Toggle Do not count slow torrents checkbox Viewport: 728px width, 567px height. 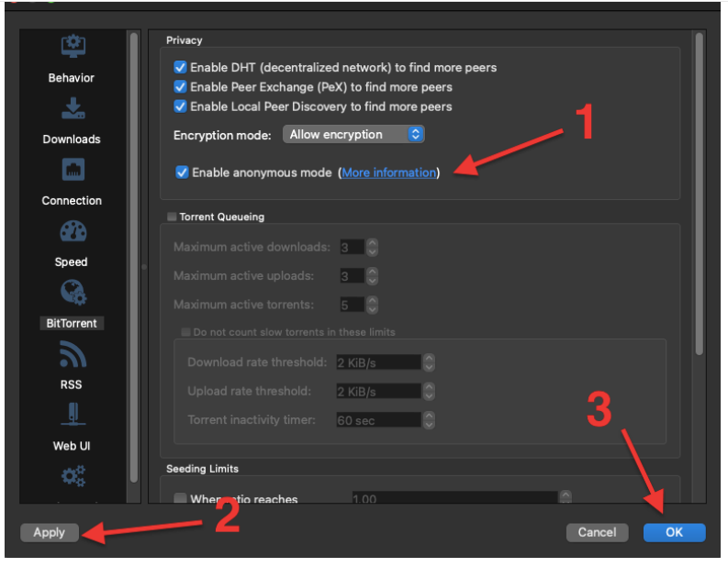(185, 332)
